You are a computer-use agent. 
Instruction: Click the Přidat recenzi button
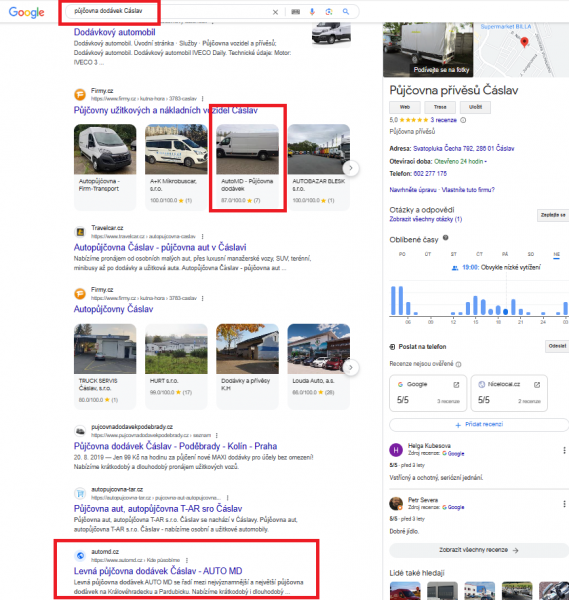pyautogui.click(x=479, y=425)
